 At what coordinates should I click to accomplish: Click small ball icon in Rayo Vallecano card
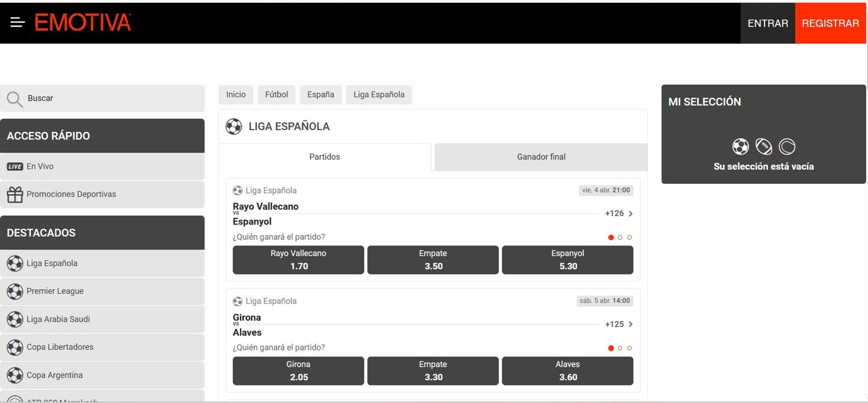click(237, 190)
